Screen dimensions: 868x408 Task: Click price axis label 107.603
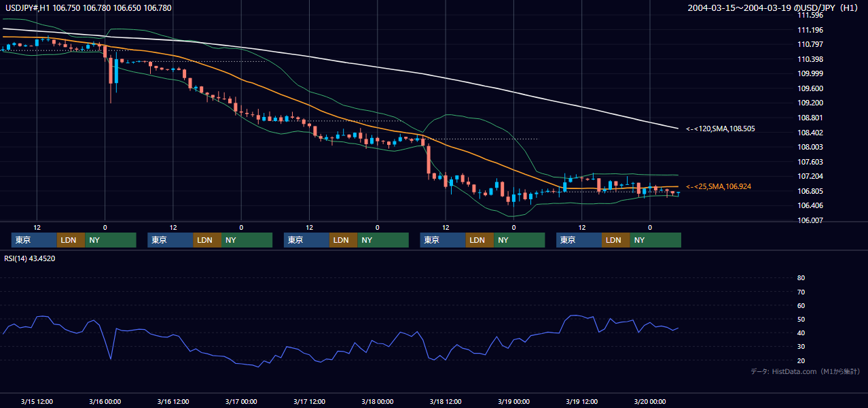(810, 162)
